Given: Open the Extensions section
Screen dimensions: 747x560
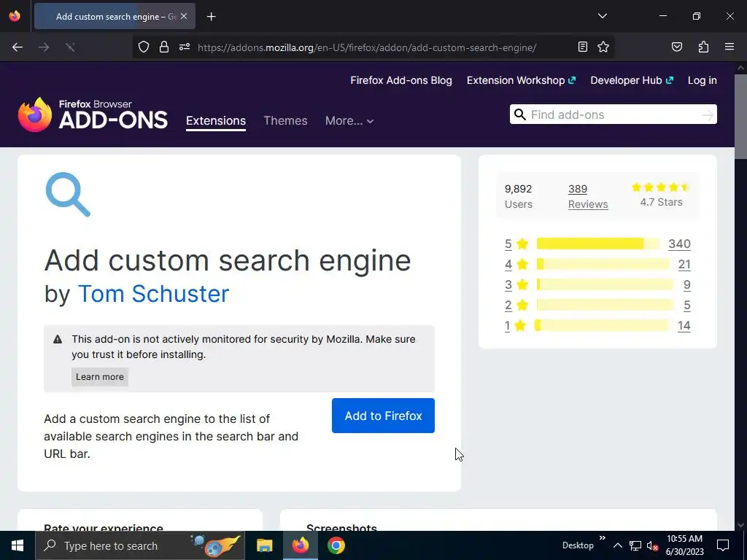Looking at the screenshot, I should coord(216,120).
